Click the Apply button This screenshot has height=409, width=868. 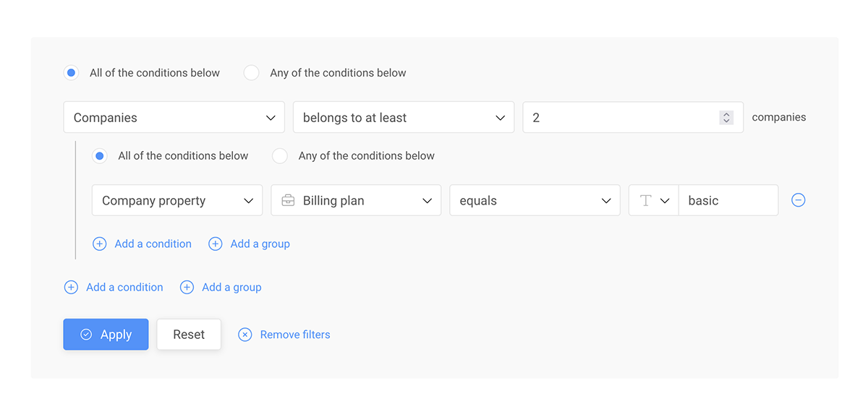[x=106, y=335]
